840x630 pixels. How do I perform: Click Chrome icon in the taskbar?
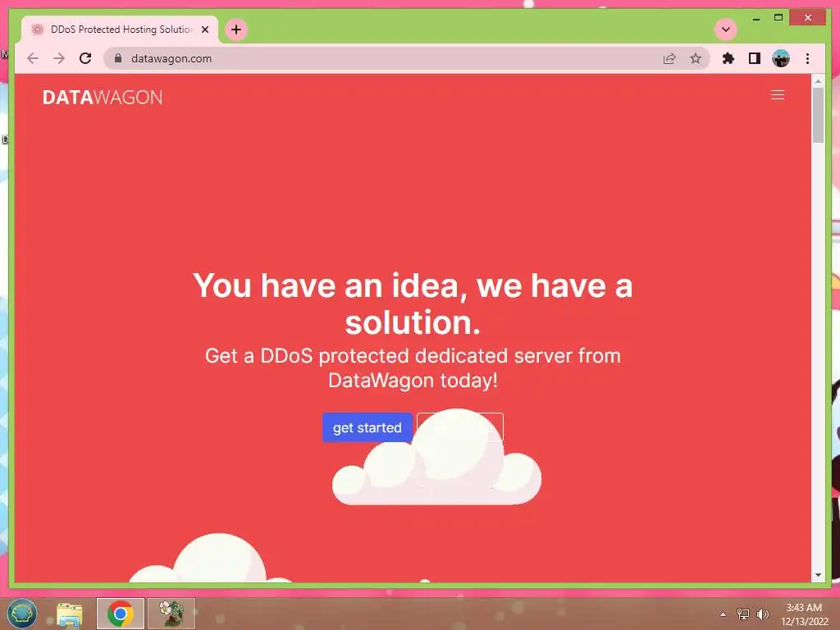tap(121, 614)
